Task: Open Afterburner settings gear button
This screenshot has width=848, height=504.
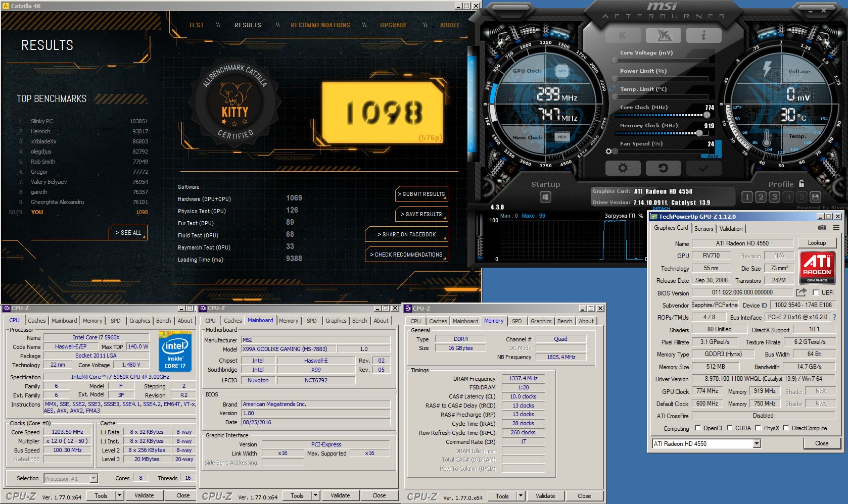Action: point(623,168)
